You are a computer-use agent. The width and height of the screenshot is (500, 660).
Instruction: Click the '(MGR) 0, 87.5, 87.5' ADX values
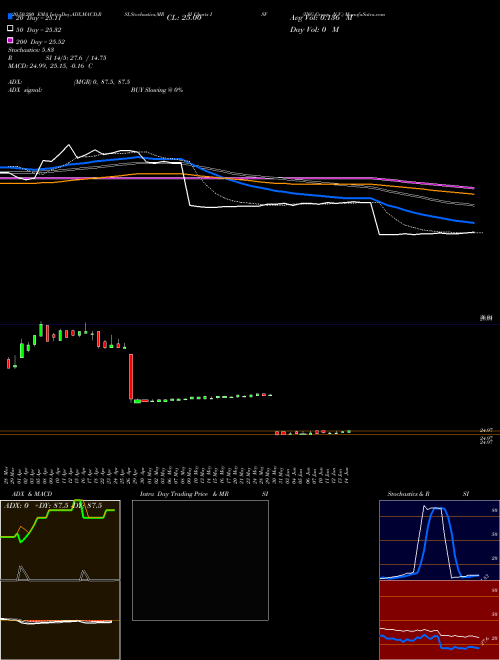[x=102, y=82]
